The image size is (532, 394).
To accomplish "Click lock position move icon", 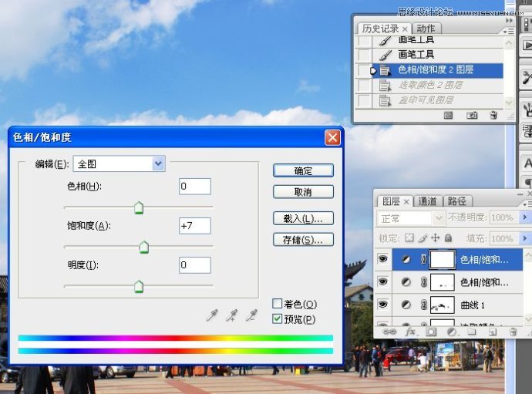I will tap(435, 238).
